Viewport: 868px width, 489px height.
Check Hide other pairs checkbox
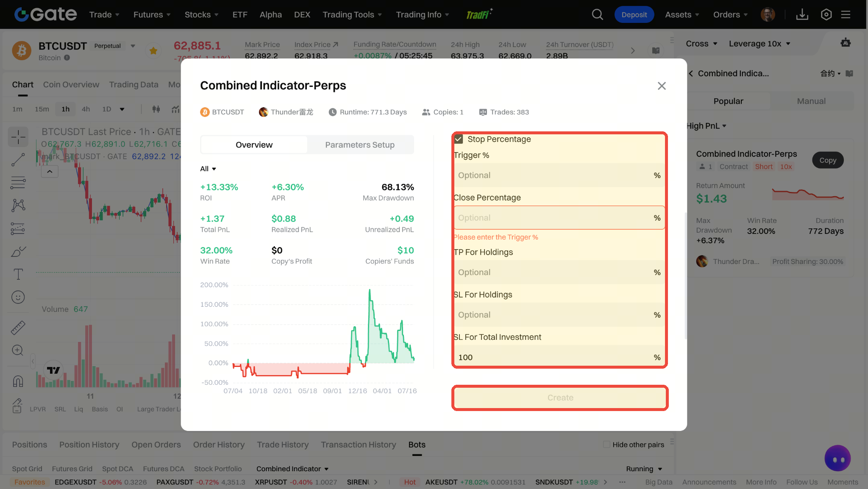(606, 445)
